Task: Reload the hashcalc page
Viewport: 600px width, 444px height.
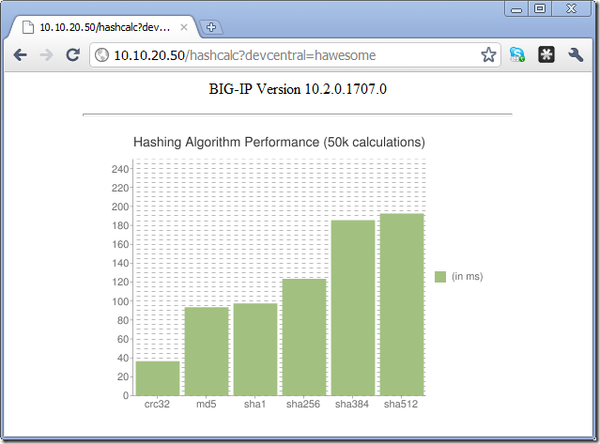Action: tap(73, 55)
